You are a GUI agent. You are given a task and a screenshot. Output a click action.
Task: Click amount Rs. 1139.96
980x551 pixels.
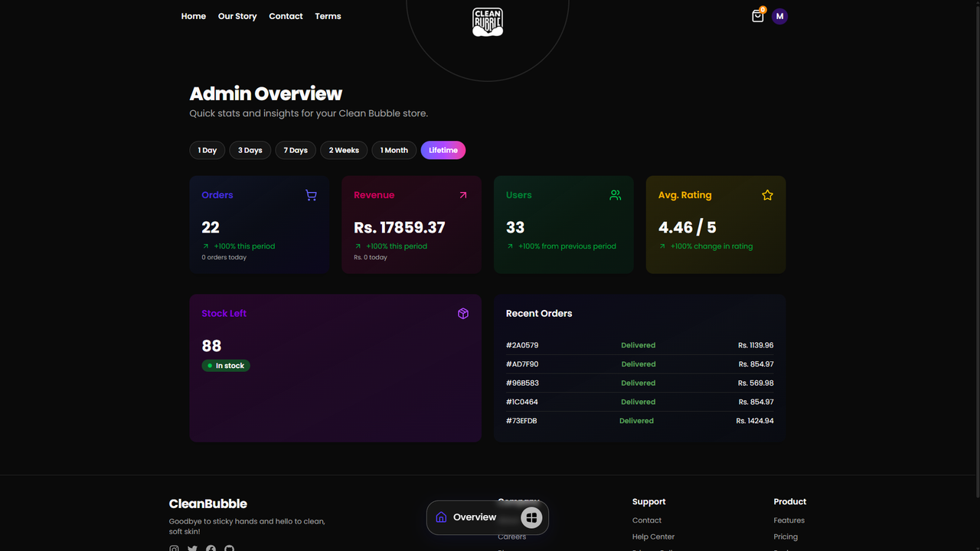point(756,345)
